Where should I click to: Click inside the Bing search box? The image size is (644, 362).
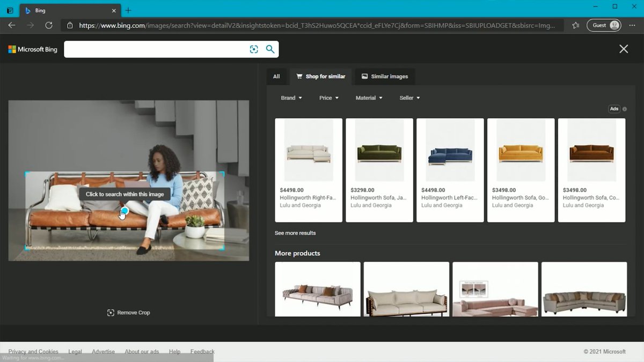(156, 49)
